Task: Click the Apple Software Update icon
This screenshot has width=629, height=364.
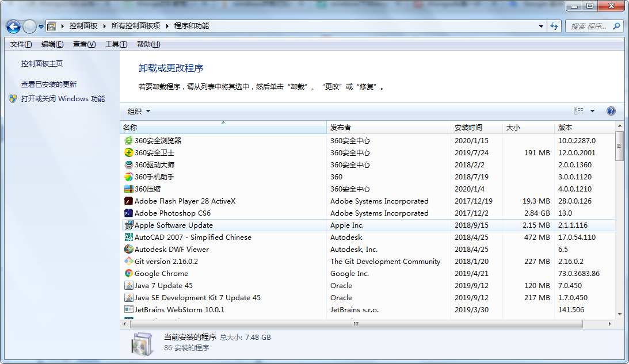Action: coord(128,225)
